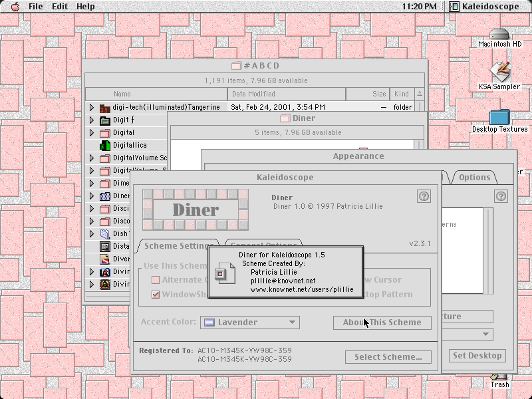The image size is (532, 399).
Task: Click the plillie@knownet.net text
Action: tap(283, 281)
